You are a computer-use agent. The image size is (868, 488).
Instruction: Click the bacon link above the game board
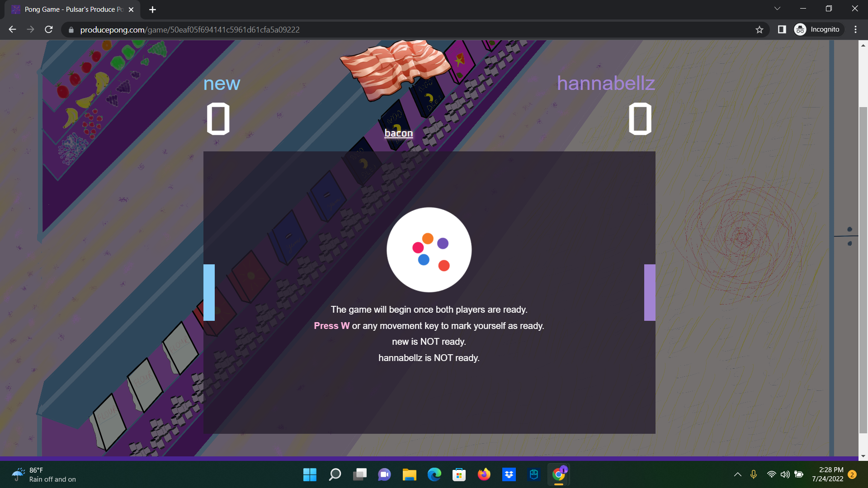pos(398,133)
